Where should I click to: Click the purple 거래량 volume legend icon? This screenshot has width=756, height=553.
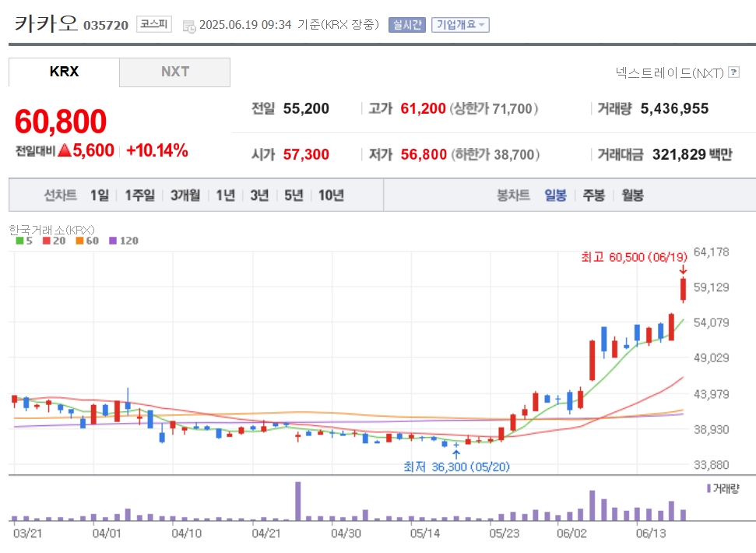click(x=709, y=488)
